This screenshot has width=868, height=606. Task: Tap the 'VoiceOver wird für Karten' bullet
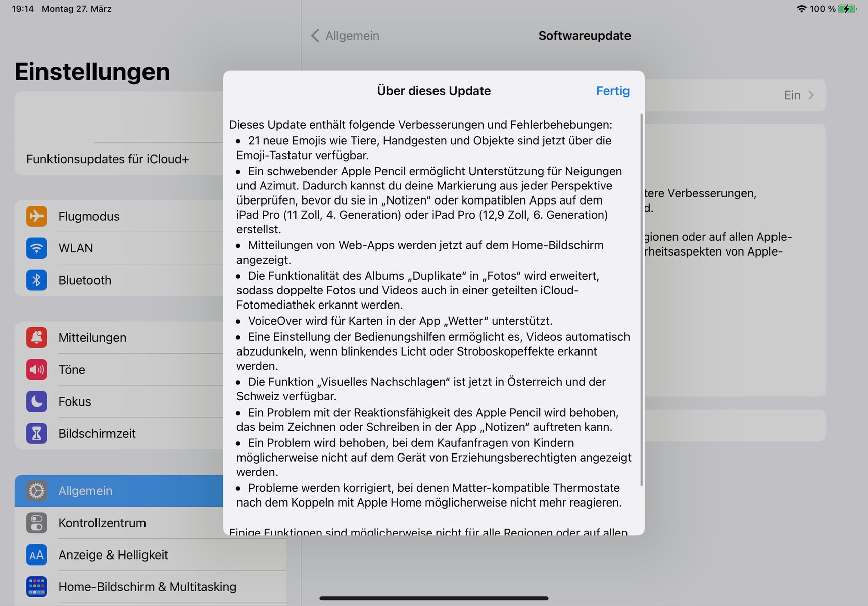[395, 321]
